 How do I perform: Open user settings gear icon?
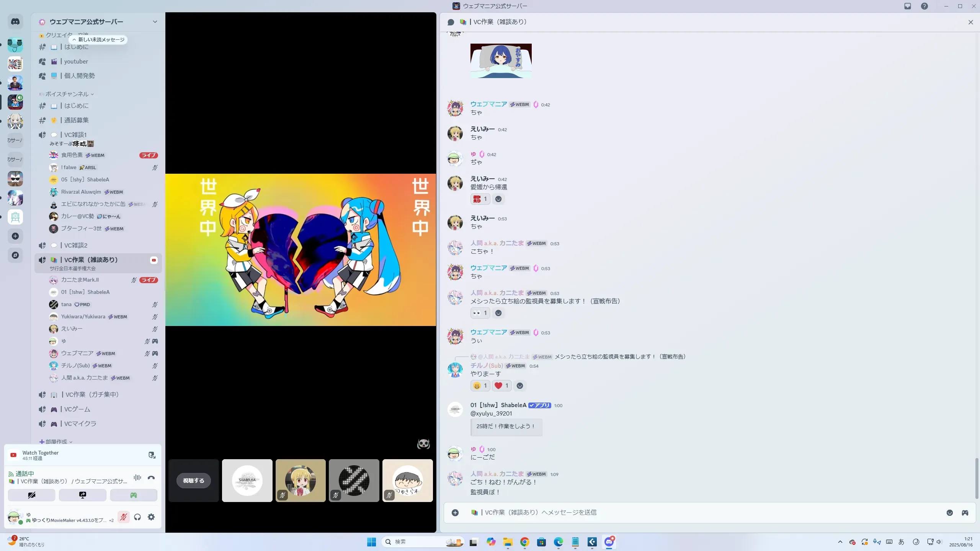[151, 517]
